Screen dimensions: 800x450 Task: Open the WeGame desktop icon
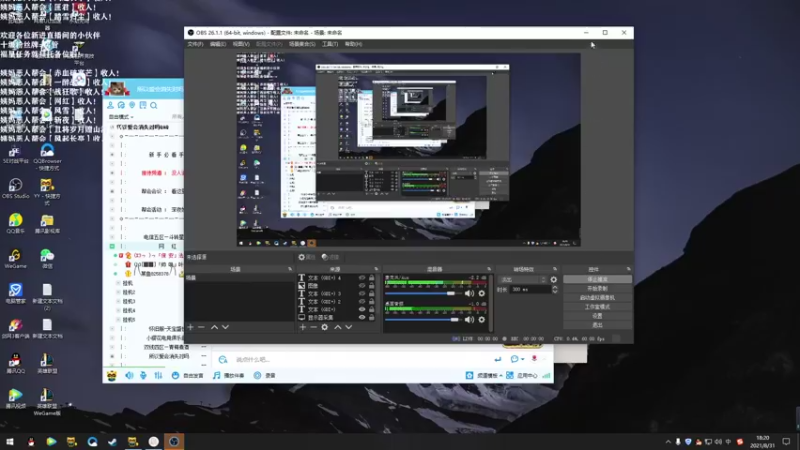click(15, 259)
